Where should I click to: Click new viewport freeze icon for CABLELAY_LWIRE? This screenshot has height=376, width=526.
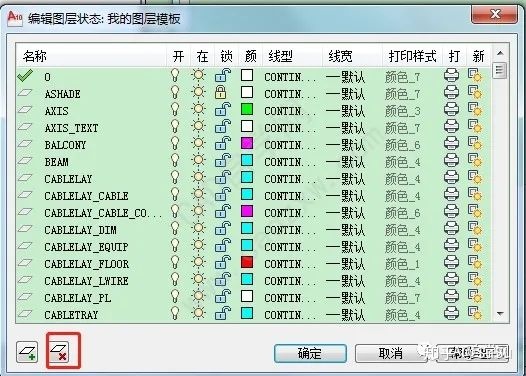pyautogui.click(x=475, y=279)
